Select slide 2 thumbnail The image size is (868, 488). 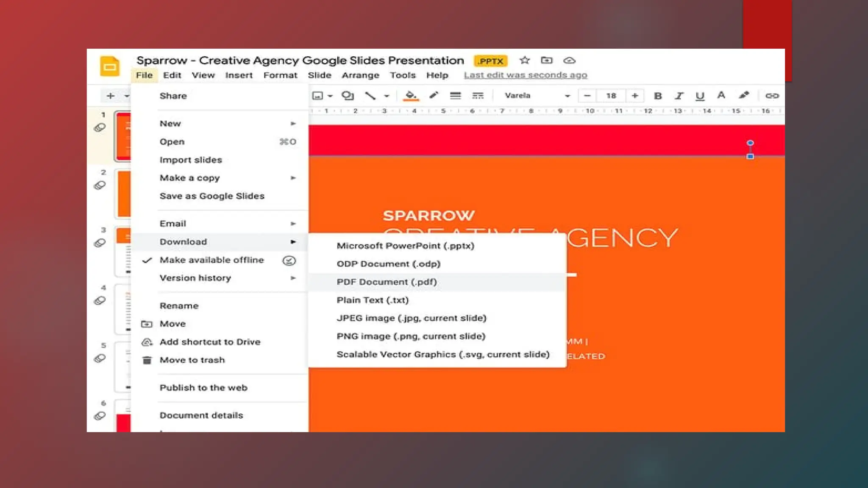click(x=123, y=193)
